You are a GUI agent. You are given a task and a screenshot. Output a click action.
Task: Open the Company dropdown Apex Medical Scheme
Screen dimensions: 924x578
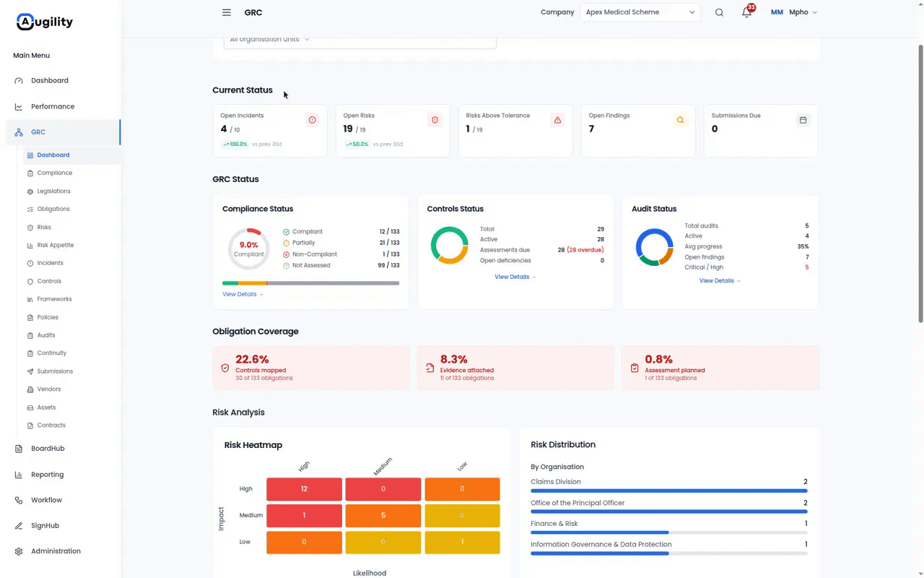coord(640,12)
